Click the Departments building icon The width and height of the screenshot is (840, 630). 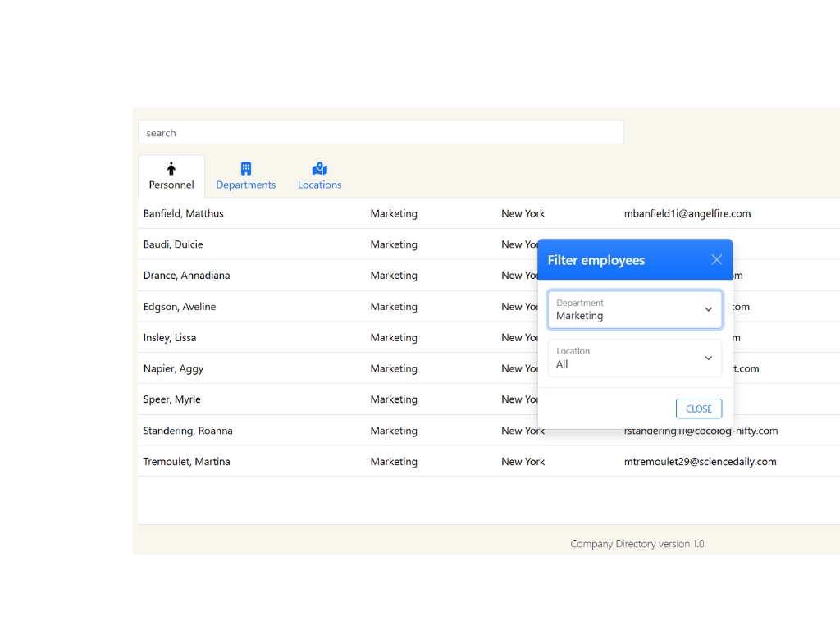(x=245, y=168)
